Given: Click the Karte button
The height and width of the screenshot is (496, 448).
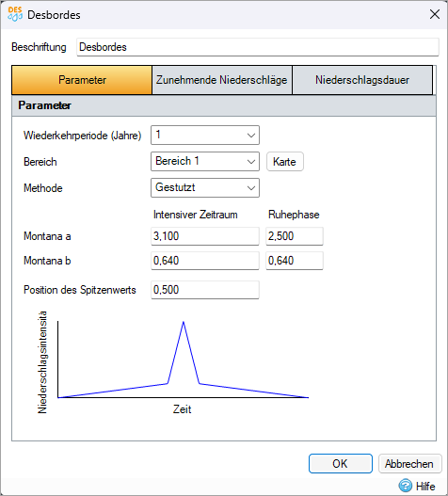Looking at the screenshot, I should click(x=285, y=162).
